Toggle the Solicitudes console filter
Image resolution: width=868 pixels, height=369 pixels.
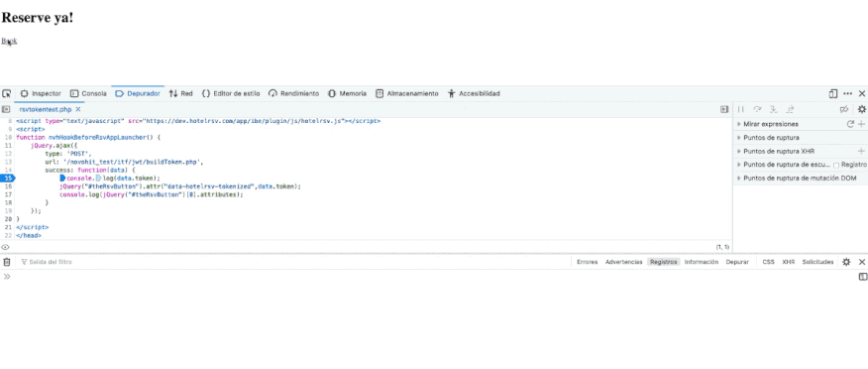click(x=817, y=262)
